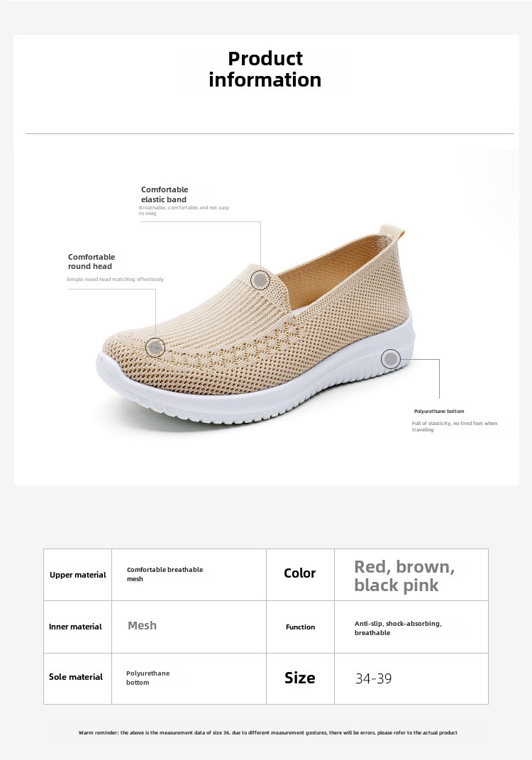
Task: Click the circle marker on the elastic band
Action: coord(261,280)
